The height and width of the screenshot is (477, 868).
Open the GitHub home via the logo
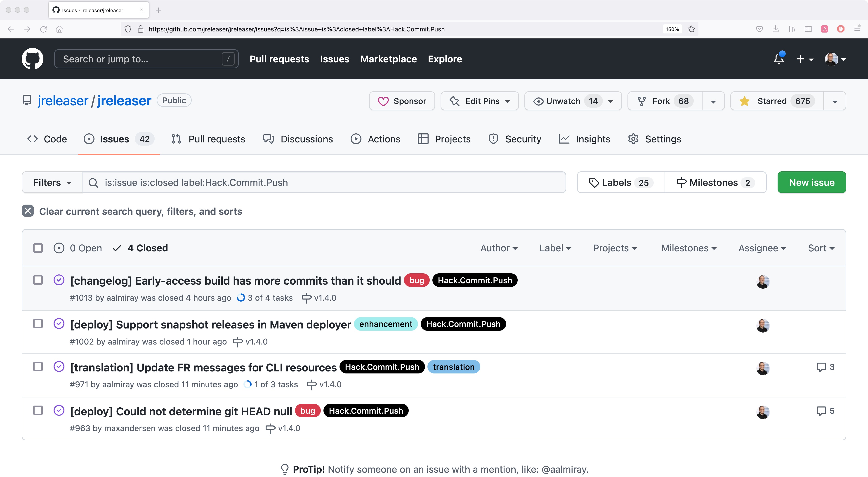[x=33, y=59]
